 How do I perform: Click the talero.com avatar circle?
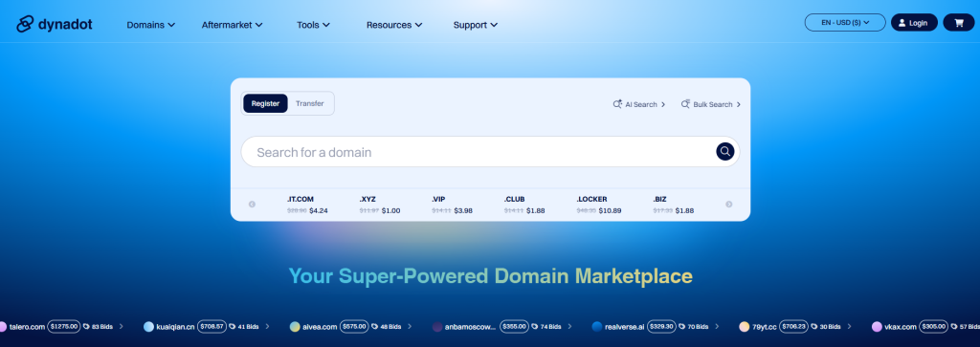(x=2, y=326)
